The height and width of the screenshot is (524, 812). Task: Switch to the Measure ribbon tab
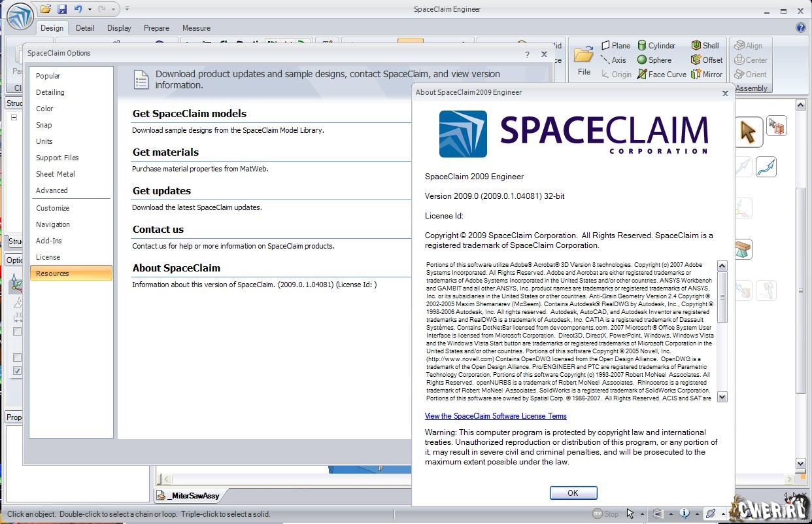click(196, 28)
